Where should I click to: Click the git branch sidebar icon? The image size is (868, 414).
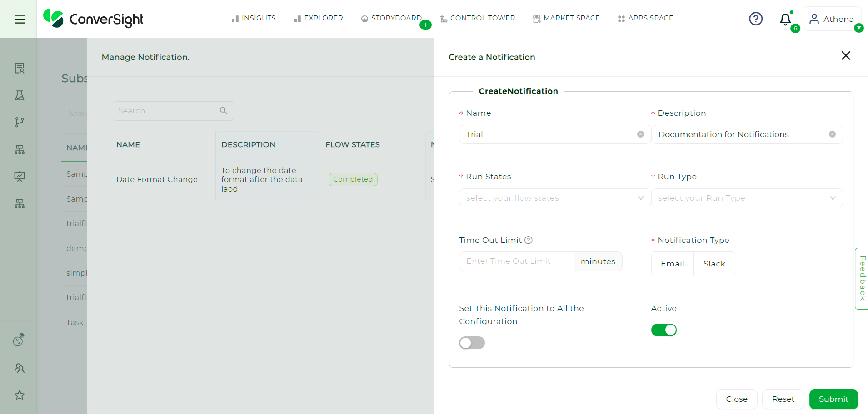point(19,122)
